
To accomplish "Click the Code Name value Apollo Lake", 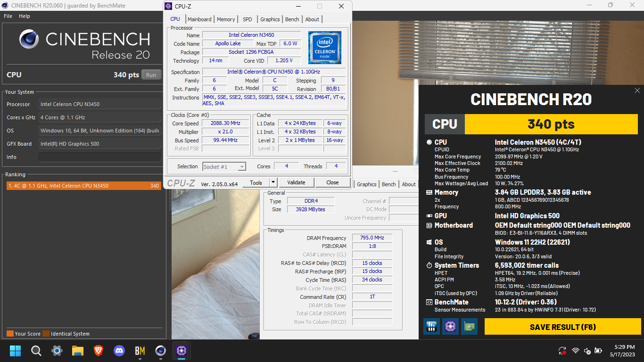I will click(228, 44).
